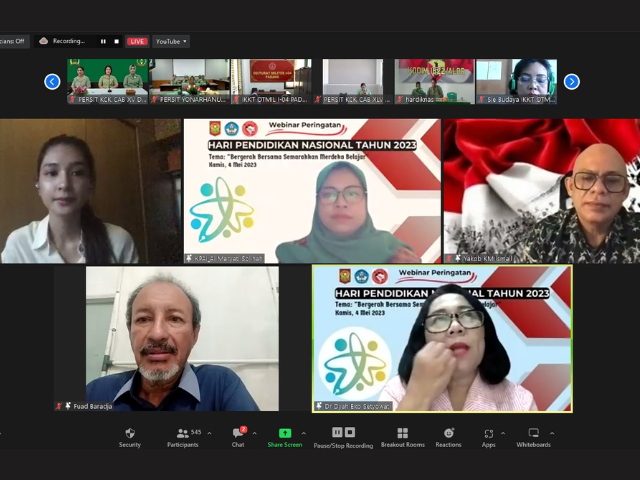Pause the recording in the top bar
This screenshot has width=640, height=480.
(x=103, y=41)
